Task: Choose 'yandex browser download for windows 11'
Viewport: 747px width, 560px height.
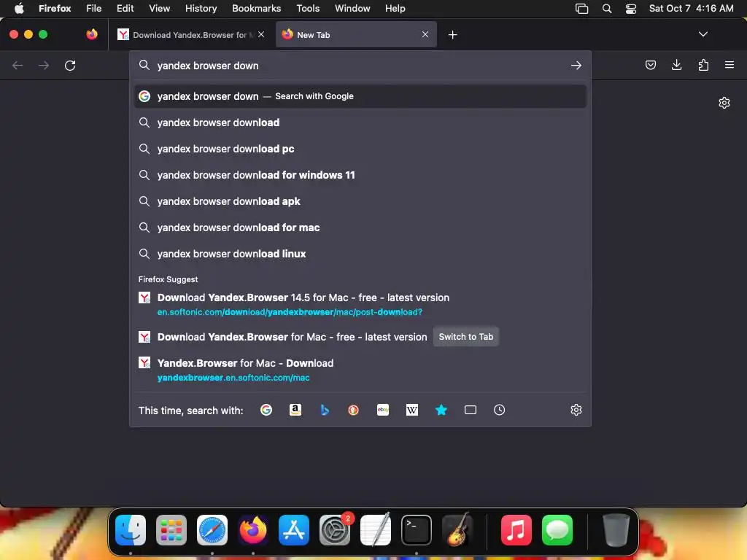Action: pos(360,175)
